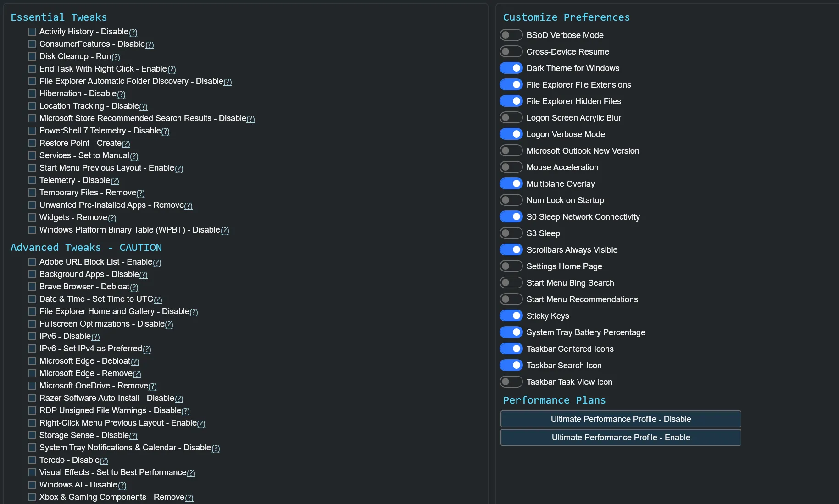Switch on Num Lock on Startup
The image size is (839, 504).
511,200
